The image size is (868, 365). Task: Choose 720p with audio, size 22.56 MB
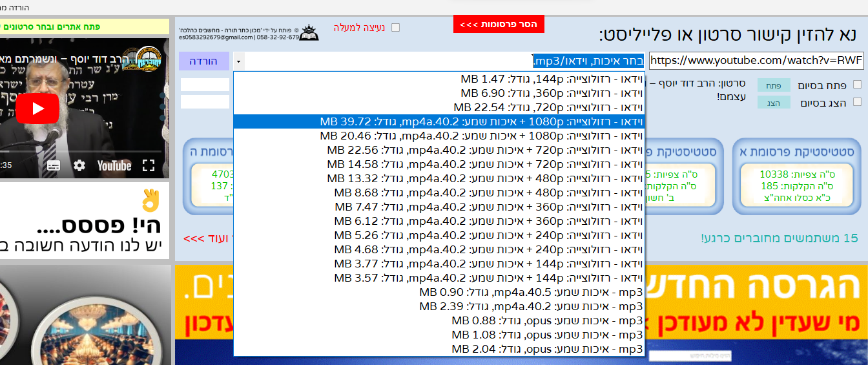point(439,150)
